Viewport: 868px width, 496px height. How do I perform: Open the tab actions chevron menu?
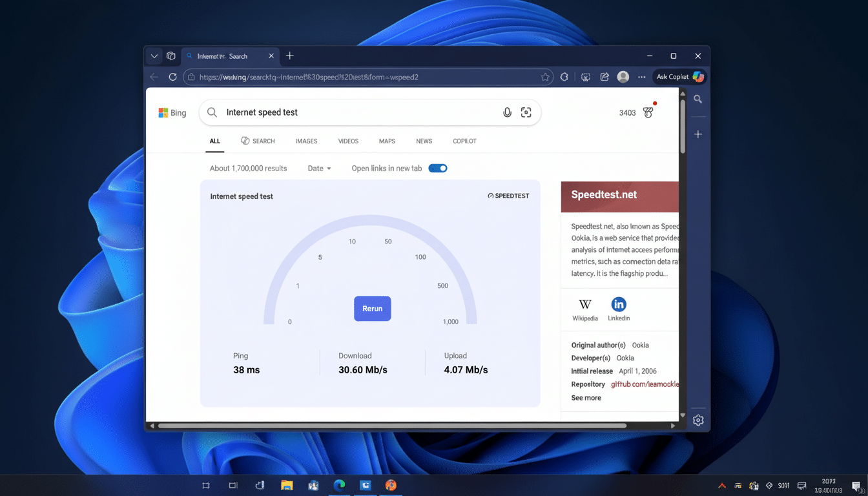point(154,56)
